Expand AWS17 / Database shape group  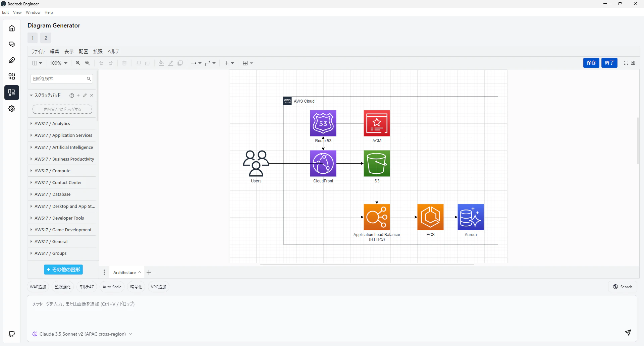pos(52,194)
